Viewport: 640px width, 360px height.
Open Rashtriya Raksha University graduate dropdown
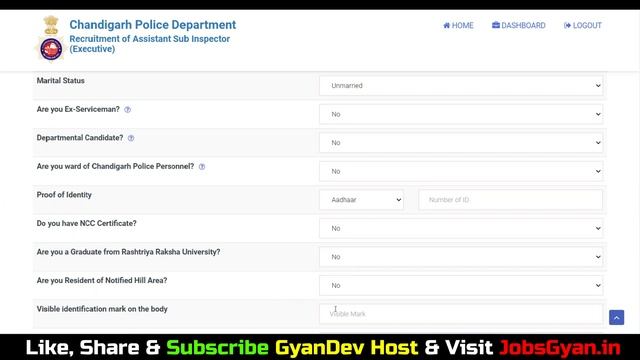[461, 257]
